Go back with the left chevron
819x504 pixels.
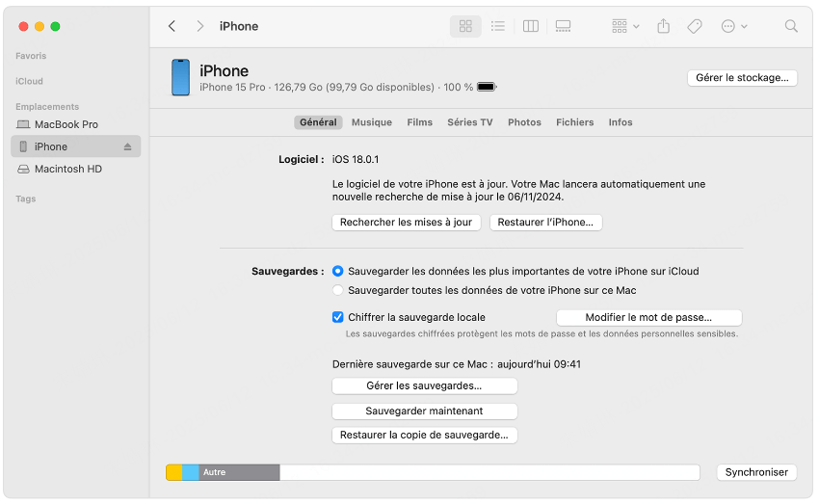pyautogui.click(x=172, y=26)
